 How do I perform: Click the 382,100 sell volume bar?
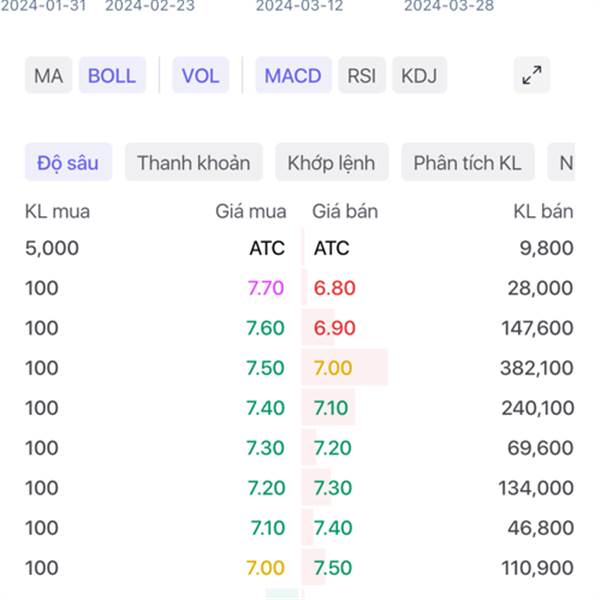(345, 367)
